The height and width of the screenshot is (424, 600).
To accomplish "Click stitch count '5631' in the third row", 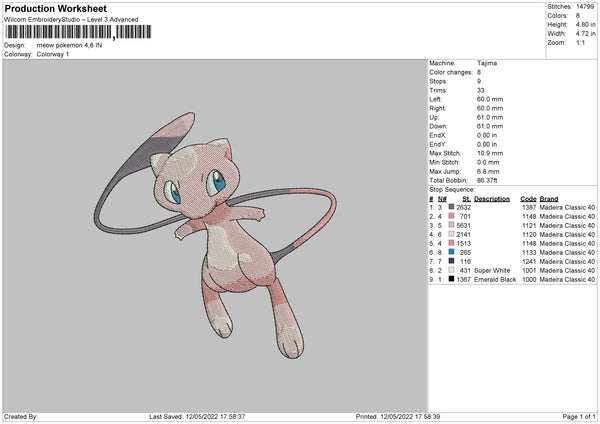I will 463,225.
